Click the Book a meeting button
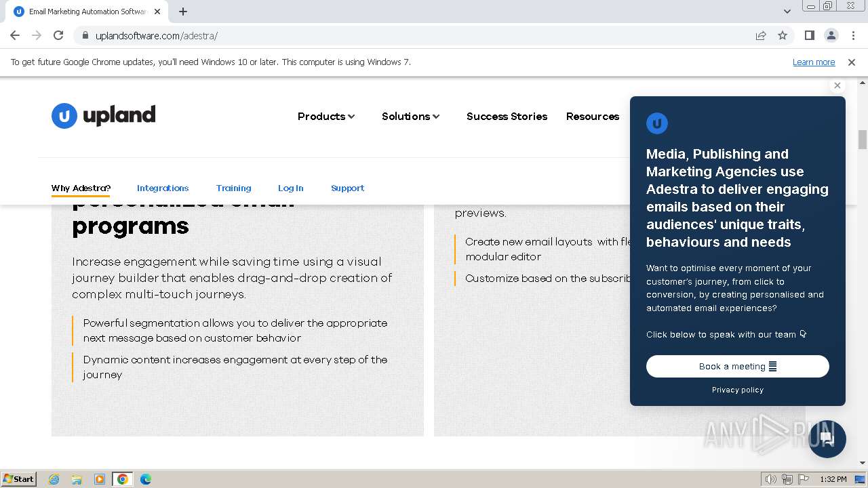The height and width of the screenshot is (488, 868). (x=738, y=366)
